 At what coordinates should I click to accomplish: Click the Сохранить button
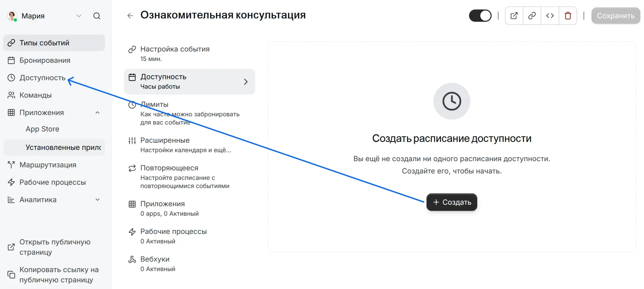(615, 15)
